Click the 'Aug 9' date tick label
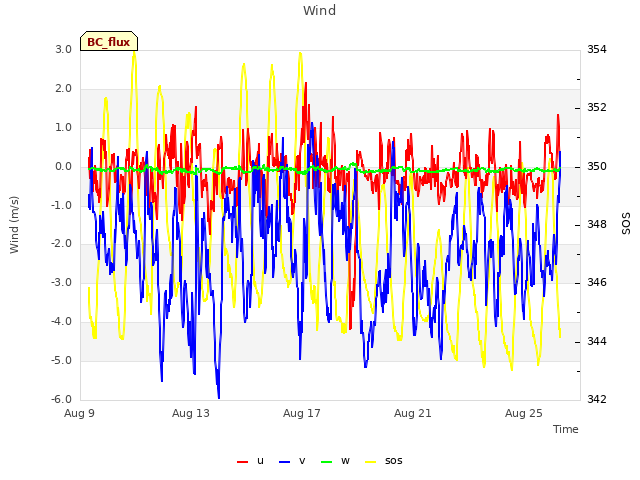The image size is (640, 480). coord(79,413)
